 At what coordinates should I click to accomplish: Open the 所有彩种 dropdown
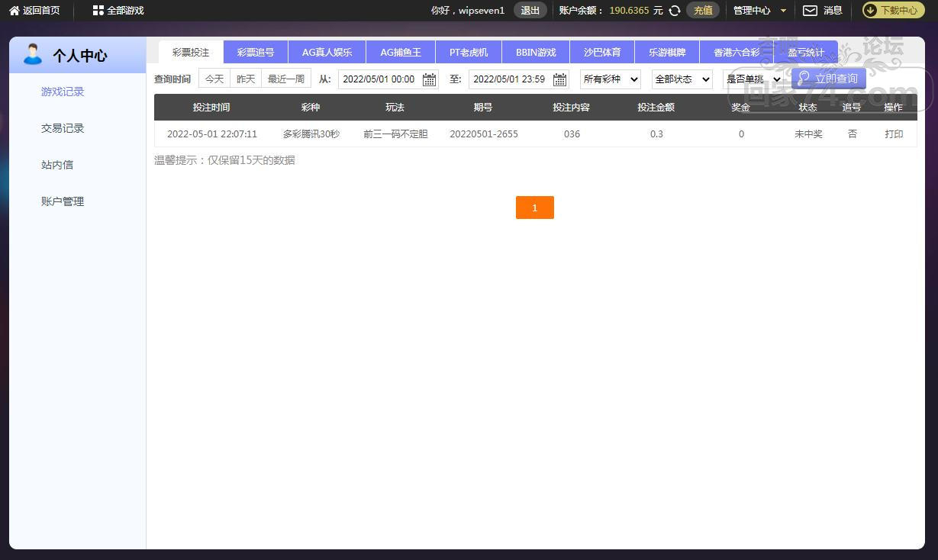click(x=611, y=79)
